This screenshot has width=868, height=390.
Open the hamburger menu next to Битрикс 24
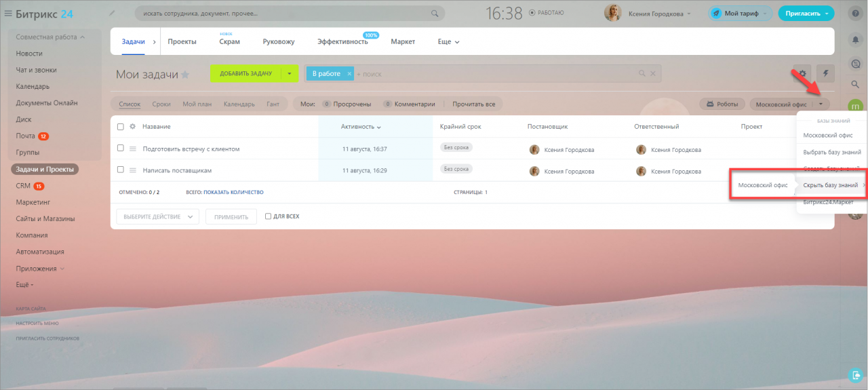coord(9,14)
